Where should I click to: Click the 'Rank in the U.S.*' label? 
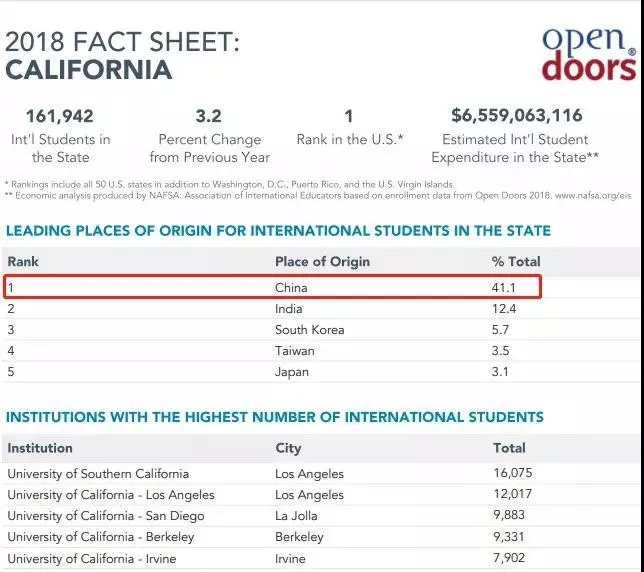350,140
